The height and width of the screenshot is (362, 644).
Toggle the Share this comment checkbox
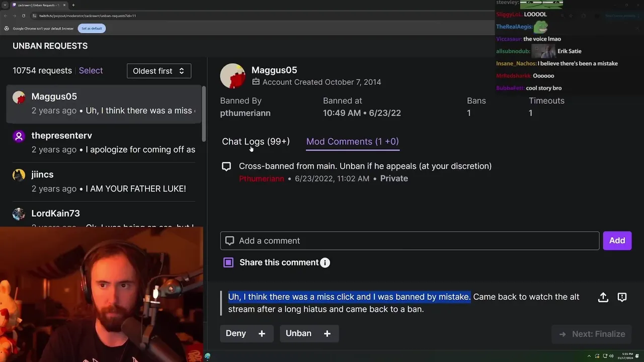coord(228,262)
